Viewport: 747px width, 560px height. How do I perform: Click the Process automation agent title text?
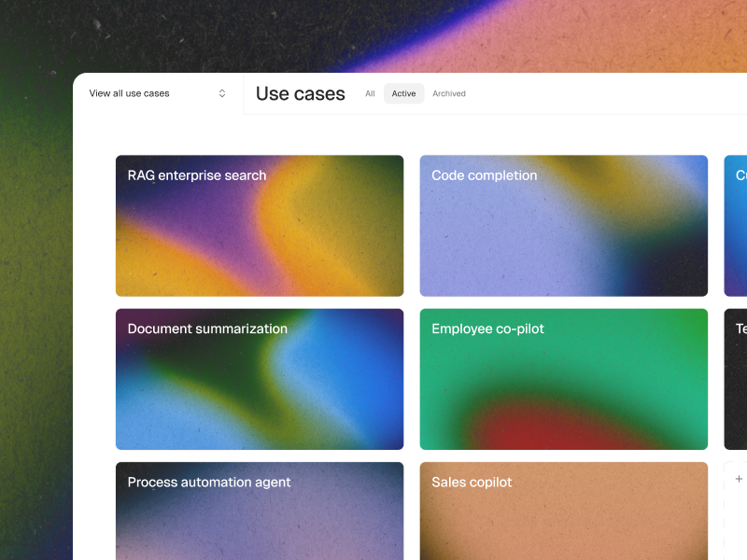pyautogui.click(x=209, y=483)
